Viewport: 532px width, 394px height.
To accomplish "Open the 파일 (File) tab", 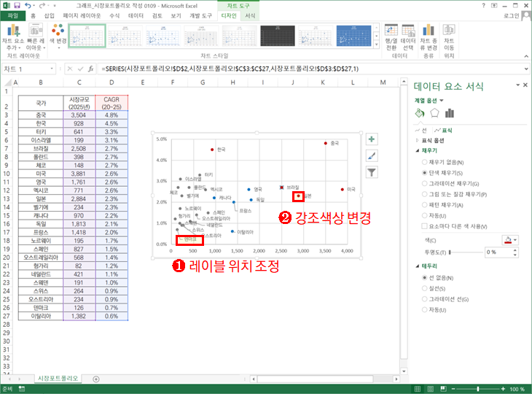I will (x=13, y=15).
